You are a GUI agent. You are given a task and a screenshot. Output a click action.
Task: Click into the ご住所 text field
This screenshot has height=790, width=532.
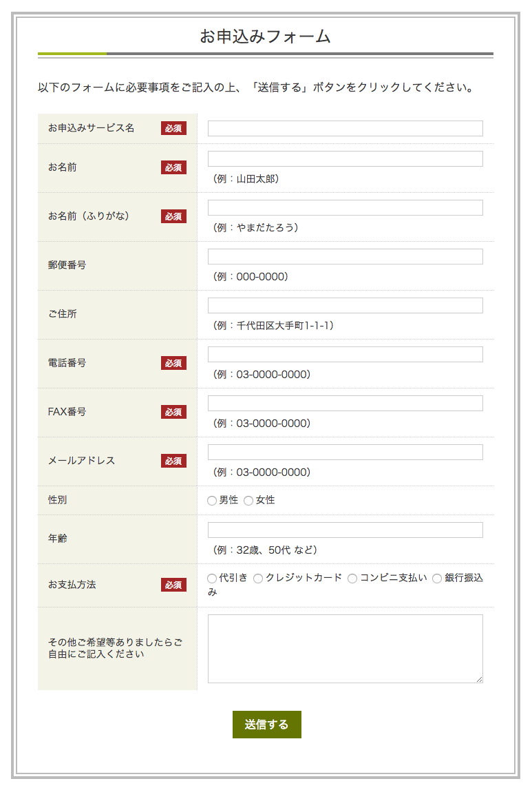click(345, 306)
